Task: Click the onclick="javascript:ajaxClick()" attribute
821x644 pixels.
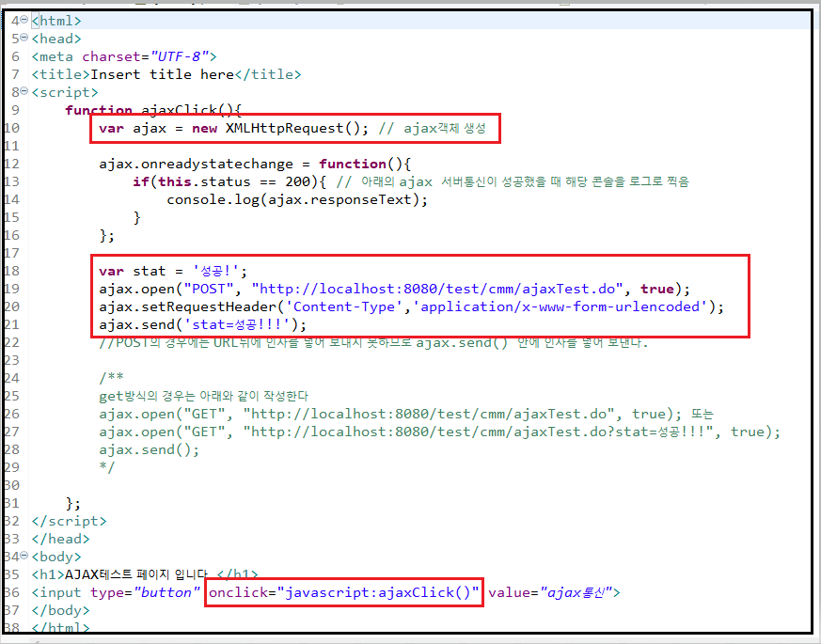Action: pyautogui.click(x=344, y=592)
